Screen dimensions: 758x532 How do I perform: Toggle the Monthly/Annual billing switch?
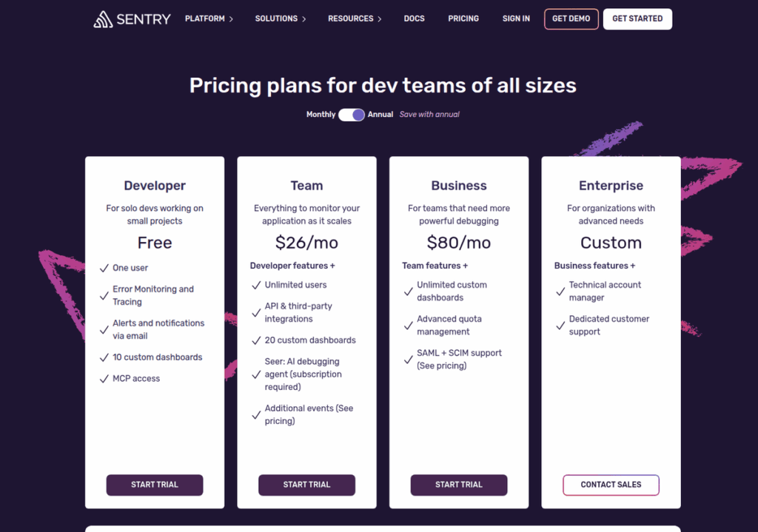click(x=352, y=115)
